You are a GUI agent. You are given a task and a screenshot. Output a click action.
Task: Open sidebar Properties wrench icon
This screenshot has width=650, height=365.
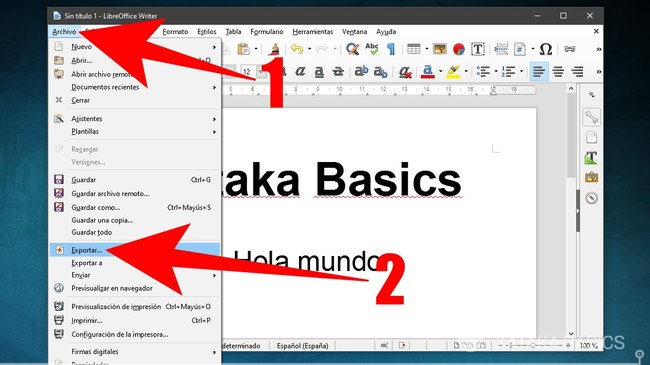[x=592, y=117]
